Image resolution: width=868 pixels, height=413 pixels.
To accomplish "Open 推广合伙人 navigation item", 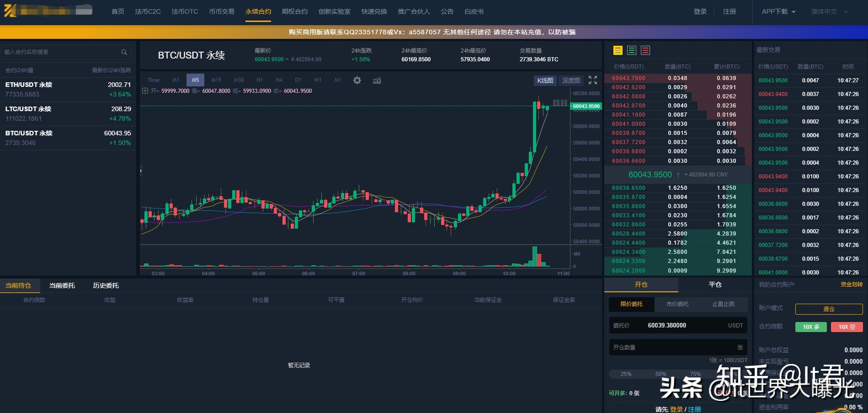I will pyautogui.click(x=414, y=11).
